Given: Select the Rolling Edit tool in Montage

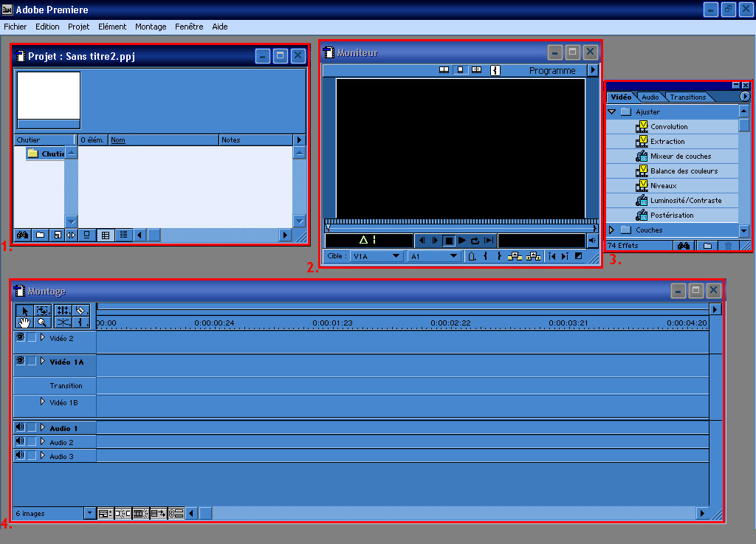Looking at the screenshot, I should 63,311.
